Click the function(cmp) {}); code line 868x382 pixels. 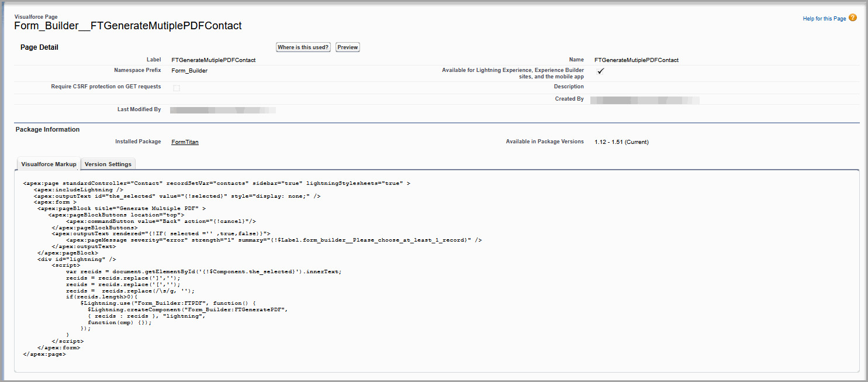120,322
